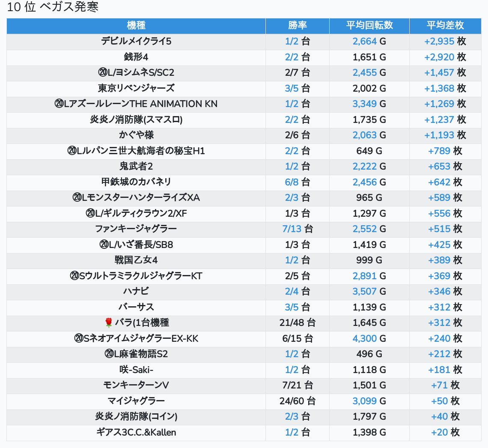The width and height of the screenshot is (488, 448).
Task: Click the rose icon beside バラ(1台機種
Action: pyautogui.click(x=108, y=323)
